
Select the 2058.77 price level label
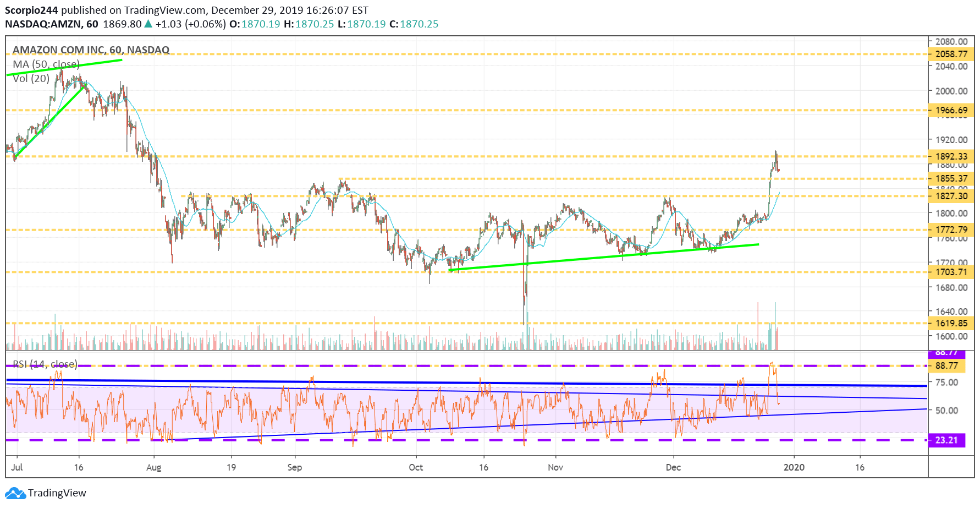point(951,54)
